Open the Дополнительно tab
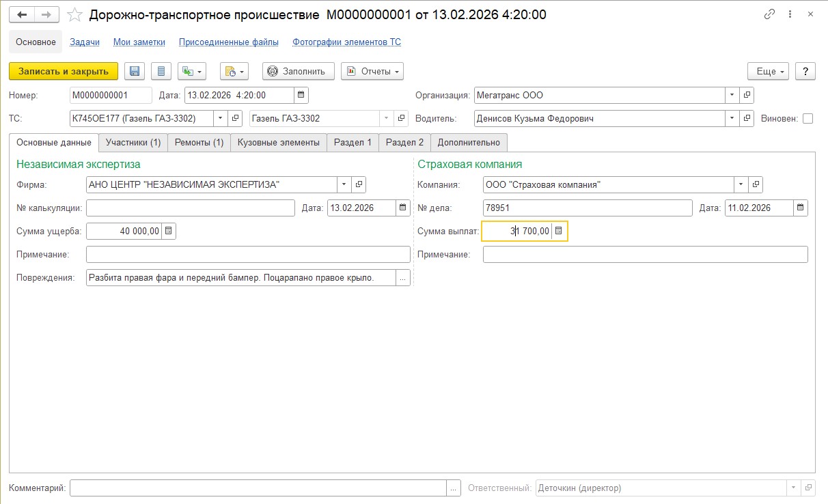 click(469, 143)
